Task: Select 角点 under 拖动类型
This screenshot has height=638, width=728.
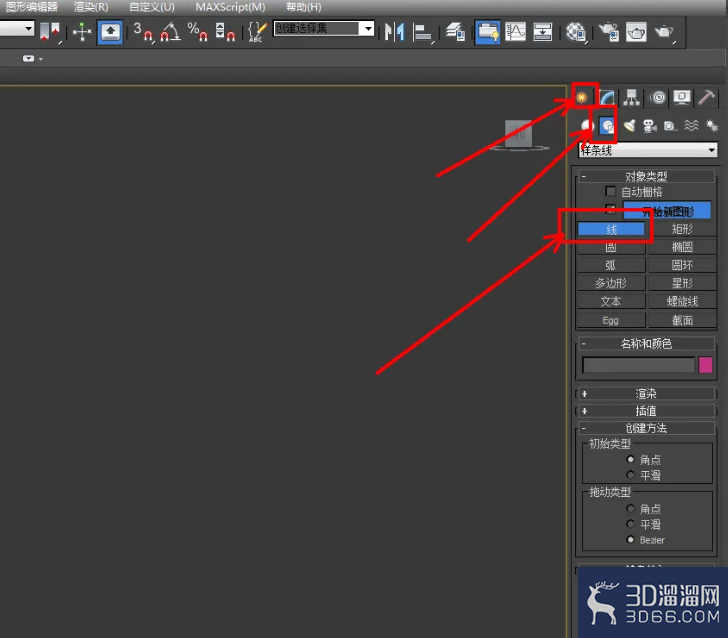Action: coord(630,508)
